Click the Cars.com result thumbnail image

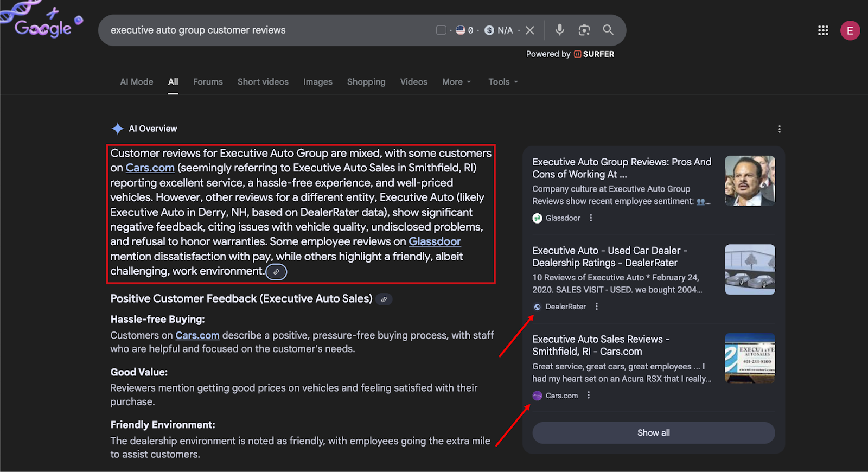pos(750,358)
